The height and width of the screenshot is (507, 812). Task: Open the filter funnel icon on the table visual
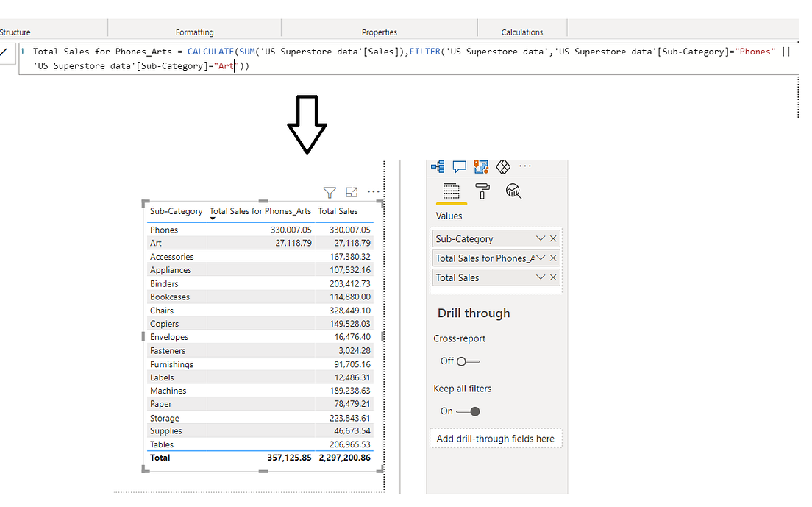pos(330,192)
